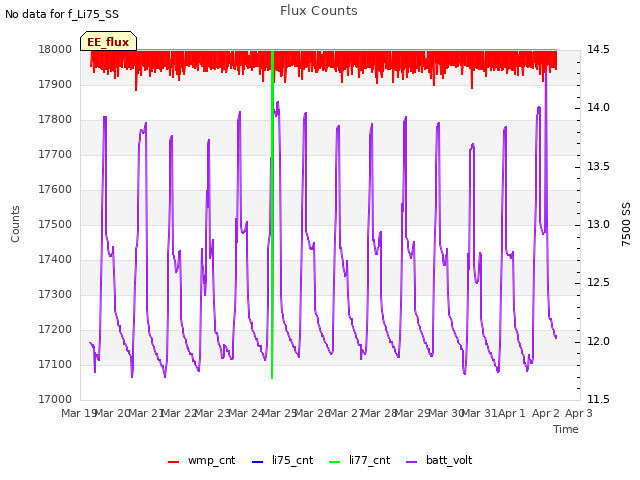Toggle the wmp_cnt legend entry
This screenshot has height=480, width=640.
(x=202, y=461)
